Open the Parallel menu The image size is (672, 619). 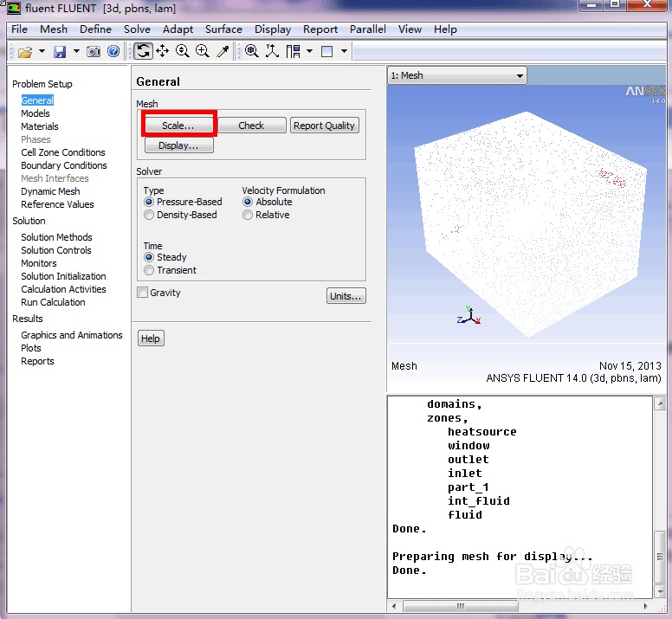[x=368, y=29]
